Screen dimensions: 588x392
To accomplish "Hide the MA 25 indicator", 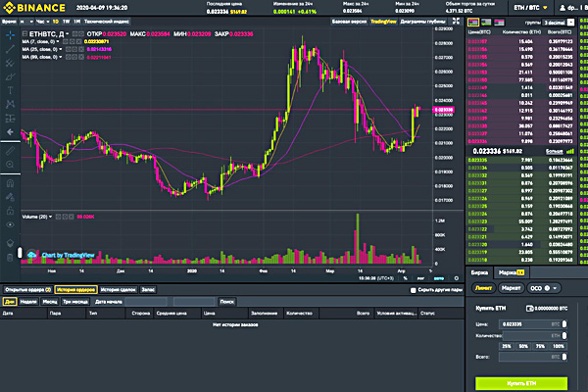I will coord(69,49).
